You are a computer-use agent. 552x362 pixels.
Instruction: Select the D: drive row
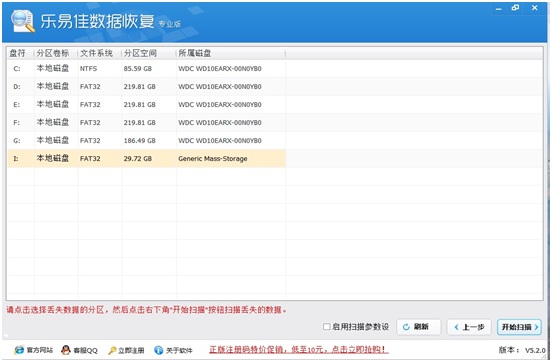tap(146, 87)
